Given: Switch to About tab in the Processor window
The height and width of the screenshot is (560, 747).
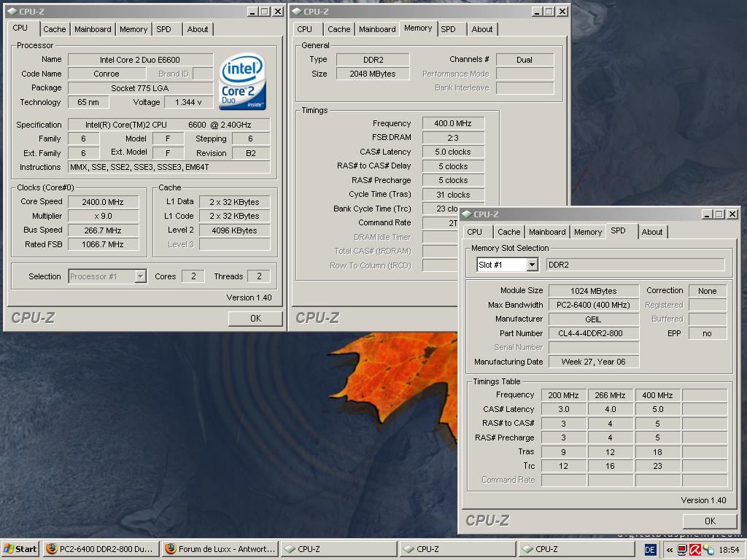Looking at the screenshot, I should [198, 29].
